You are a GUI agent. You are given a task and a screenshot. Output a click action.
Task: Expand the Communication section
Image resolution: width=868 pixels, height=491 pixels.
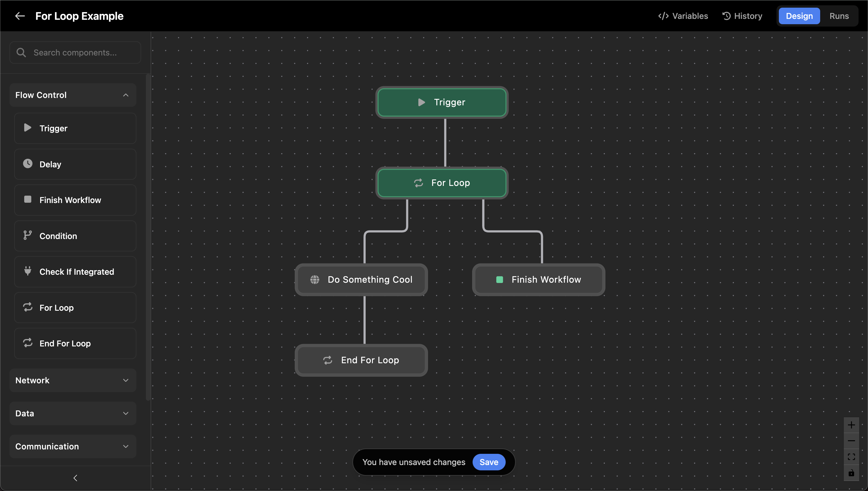73,446
